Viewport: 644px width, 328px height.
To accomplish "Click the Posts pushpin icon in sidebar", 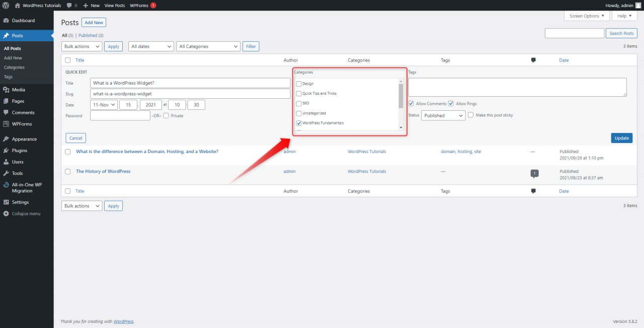I will 6,36.
